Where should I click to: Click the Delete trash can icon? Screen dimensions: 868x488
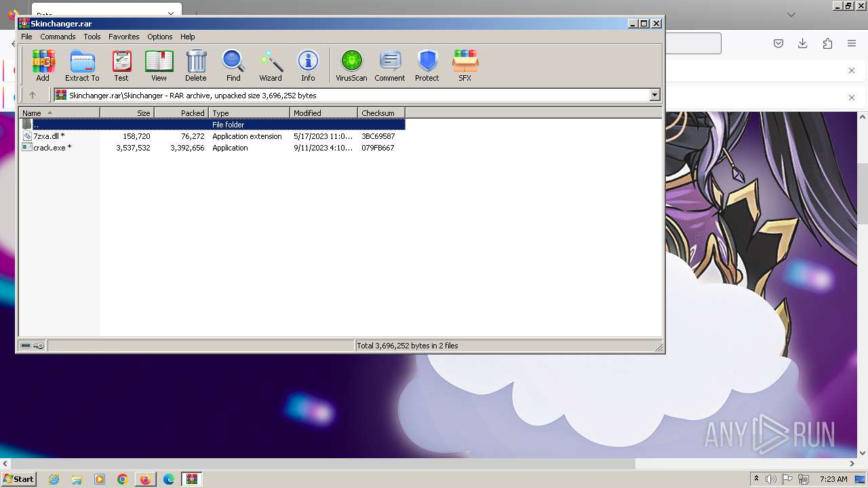click(196, 65)
